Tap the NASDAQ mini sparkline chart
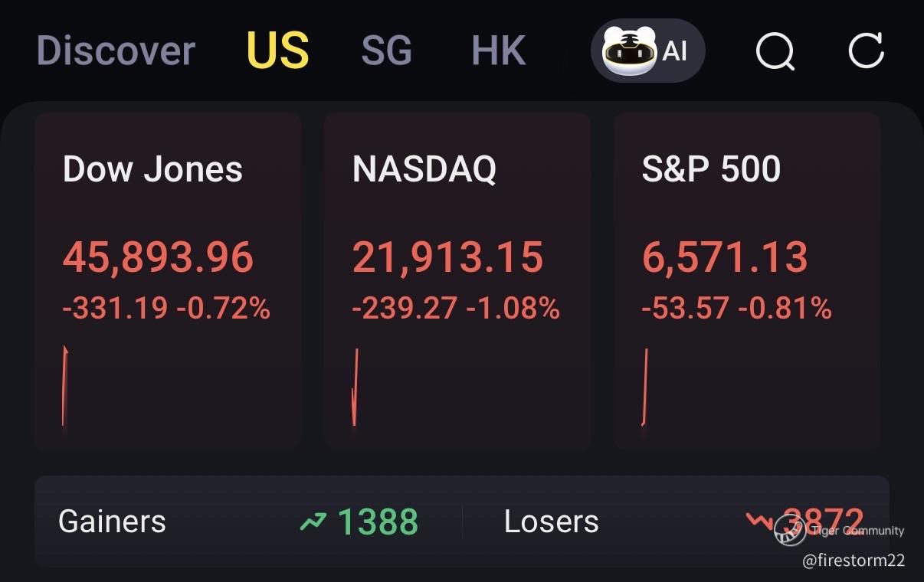This screenshot has height=582, width=924. (x=355, y=387)
